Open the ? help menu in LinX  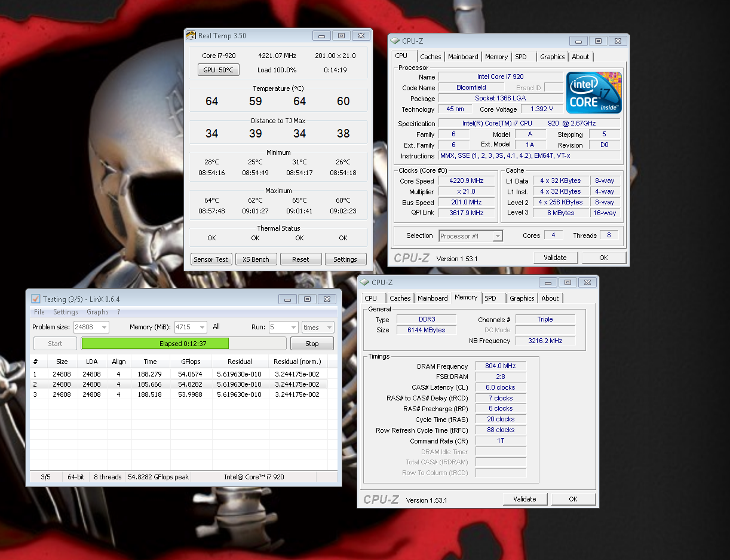[119, 312]
